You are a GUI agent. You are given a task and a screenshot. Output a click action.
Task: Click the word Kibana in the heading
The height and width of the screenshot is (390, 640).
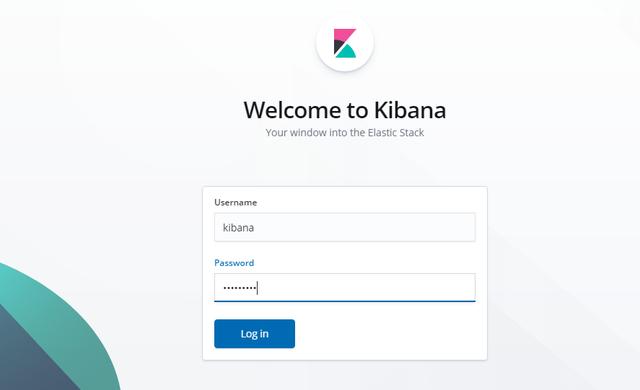[x=410, y=110]
